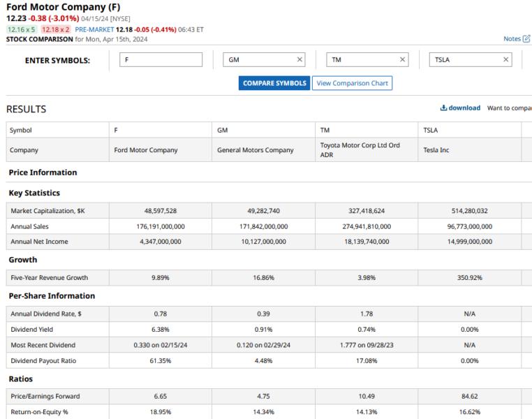532x419 pixels.
Task: Open the Notes edit icon
Action: pyautogui.click(x=526, y=38)
